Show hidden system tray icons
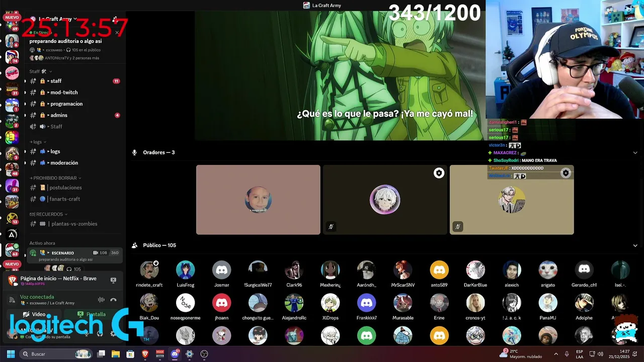The height and width of the screenshot is (362, 644). pyautogui.click(x=555, y=354)
